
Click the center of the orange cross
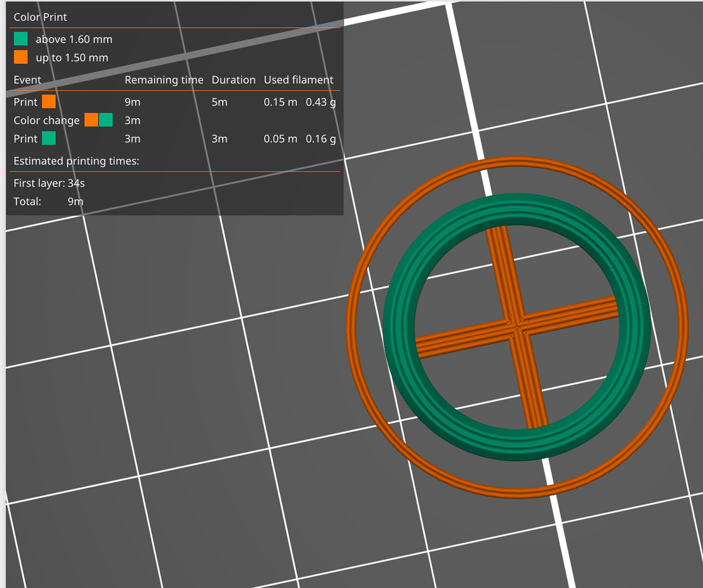tap(516, 326)
